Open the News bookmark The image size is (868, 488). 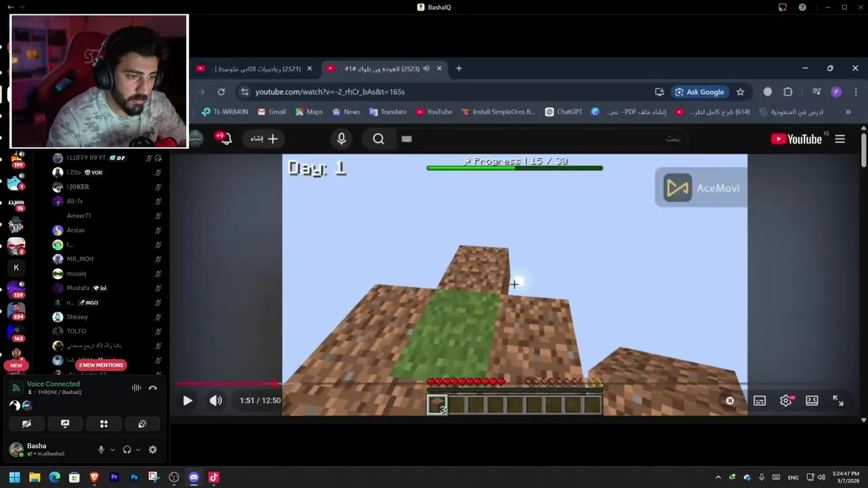[x=345, y=112]
